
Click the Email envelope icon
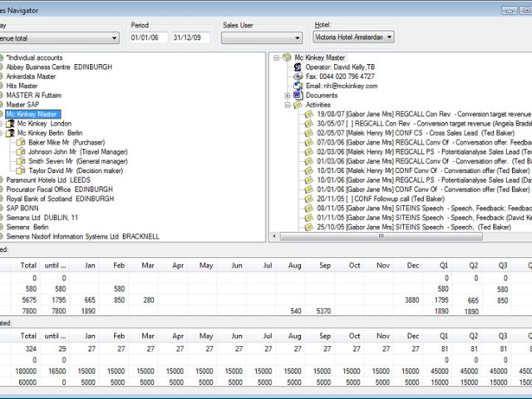(298, 86)
